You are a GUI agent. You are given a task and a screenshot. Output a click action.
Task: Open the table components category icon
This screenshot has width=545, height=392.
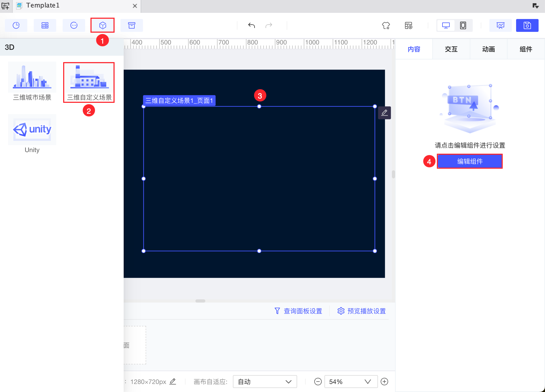45,25
